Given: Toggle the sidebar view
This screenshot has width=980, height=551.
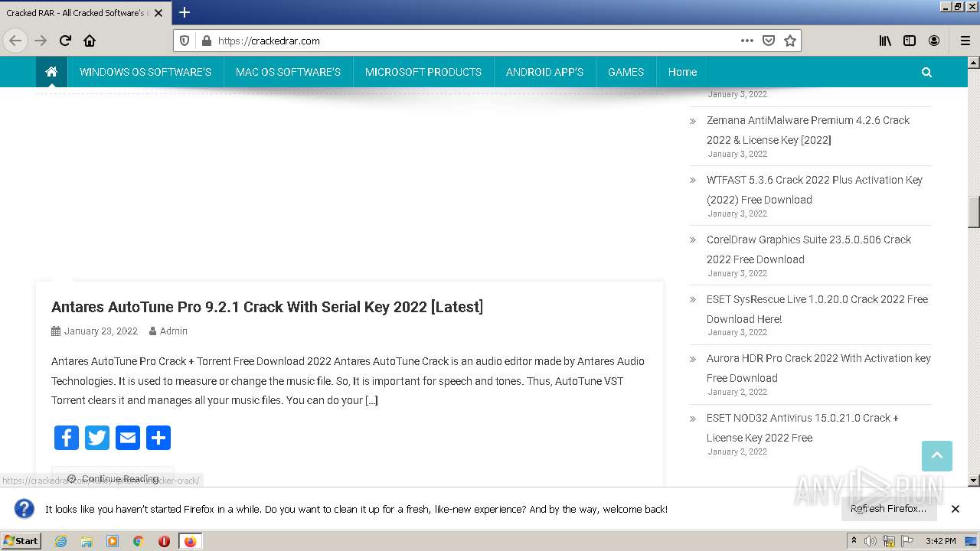Looking at the screenshot, I should click(910, 41).
